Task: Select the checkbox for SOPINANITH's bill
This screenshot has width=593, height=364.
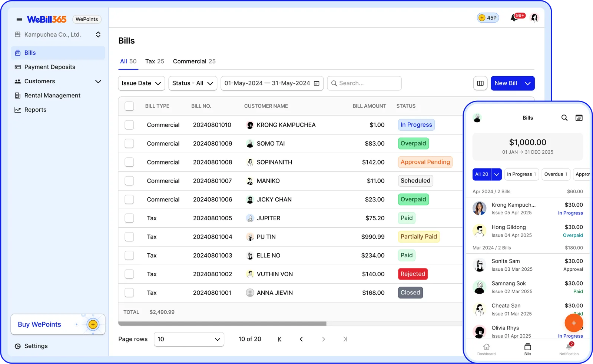Action: tap(129, 162)
